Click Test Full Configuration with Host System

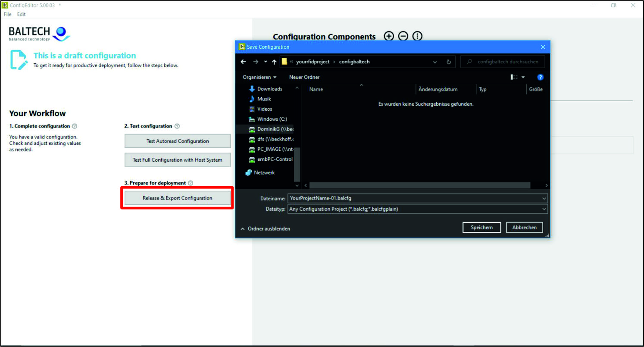pos(178,160)
